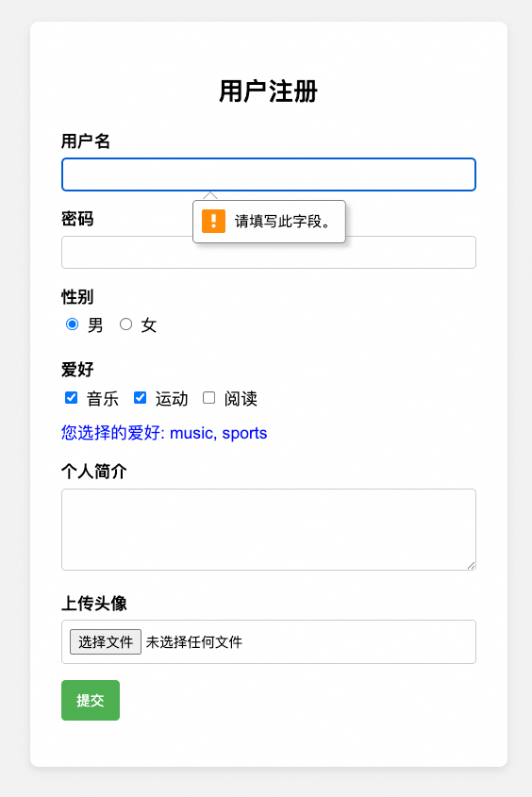Uncheck the 运动 checkbox
Screen dimensions: 532x797
pyautogui.click(x=140, y=397)
